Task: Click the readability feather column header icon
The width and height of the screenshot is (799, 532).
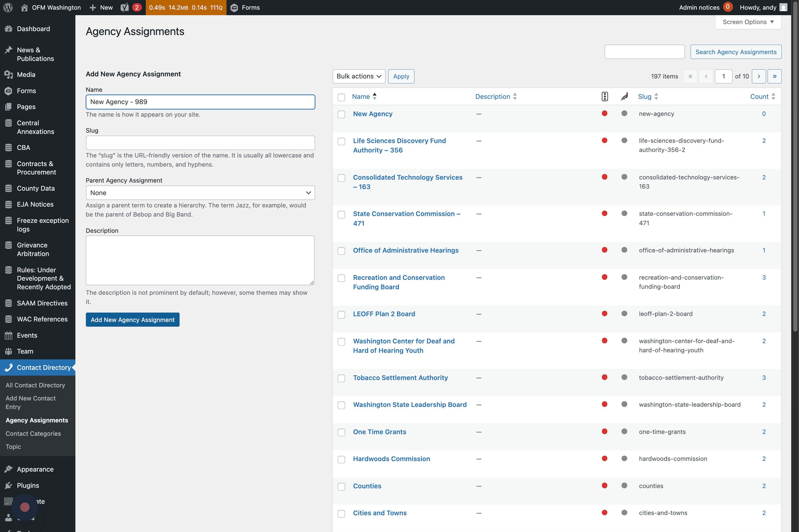Action: [624, 97]
